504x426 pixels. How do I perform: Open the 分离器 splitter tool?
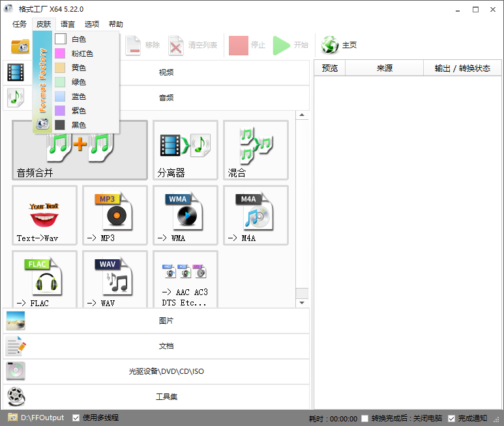[185, 150]
